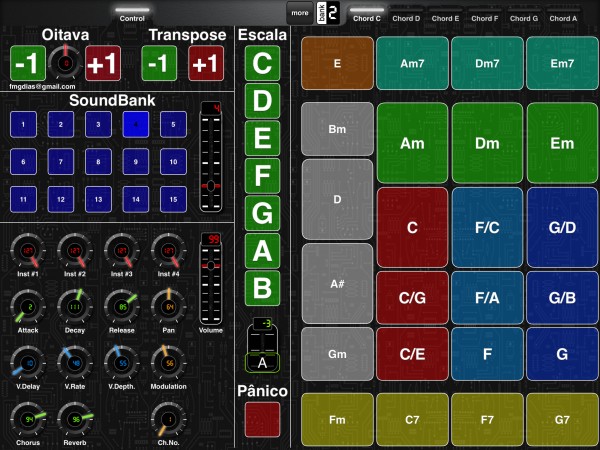Select SoundBank slot 7

tap(61, 162)
